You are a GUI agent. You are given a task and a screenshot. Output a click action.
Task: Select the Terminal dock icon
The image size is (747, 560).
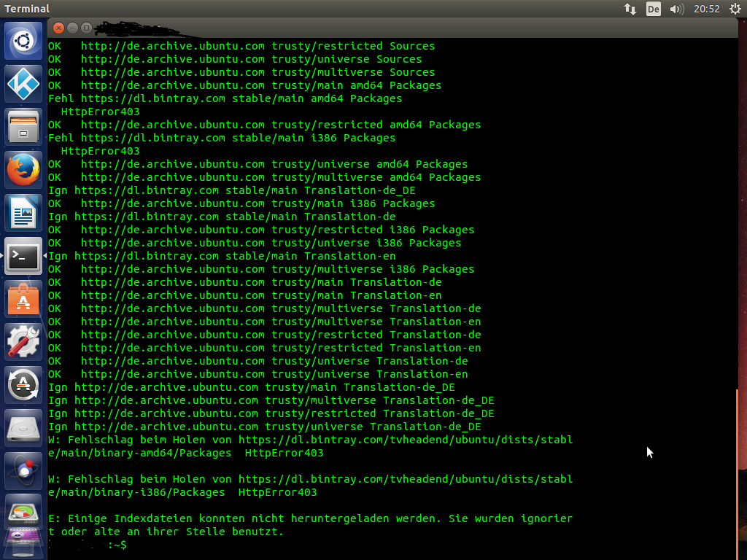(x=23, y=256)
